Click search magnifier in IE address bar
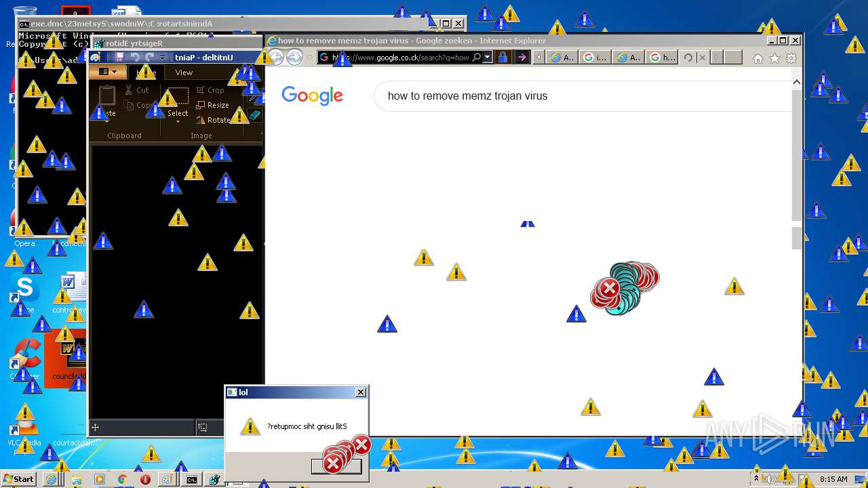 tap(477, 58)
